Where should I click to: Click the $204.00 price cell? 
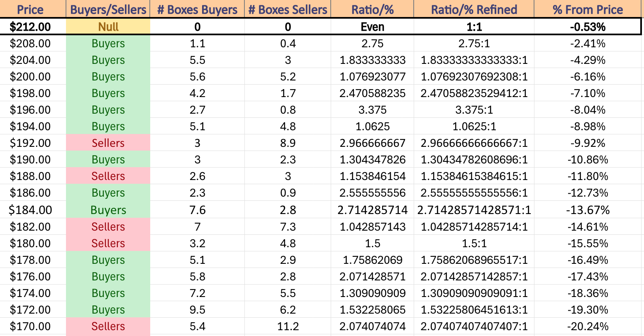coord(33,60)
